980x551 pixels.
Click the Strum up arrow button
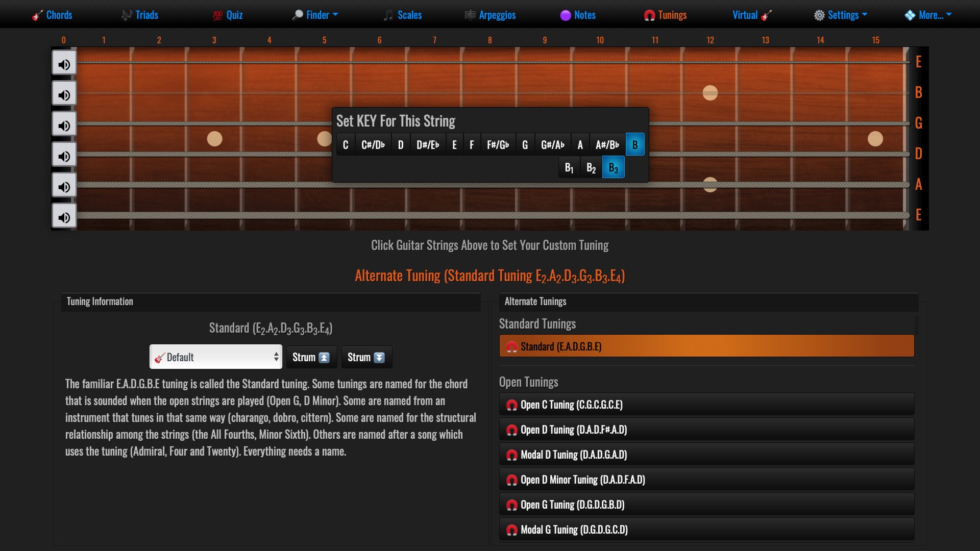(311, 357)
